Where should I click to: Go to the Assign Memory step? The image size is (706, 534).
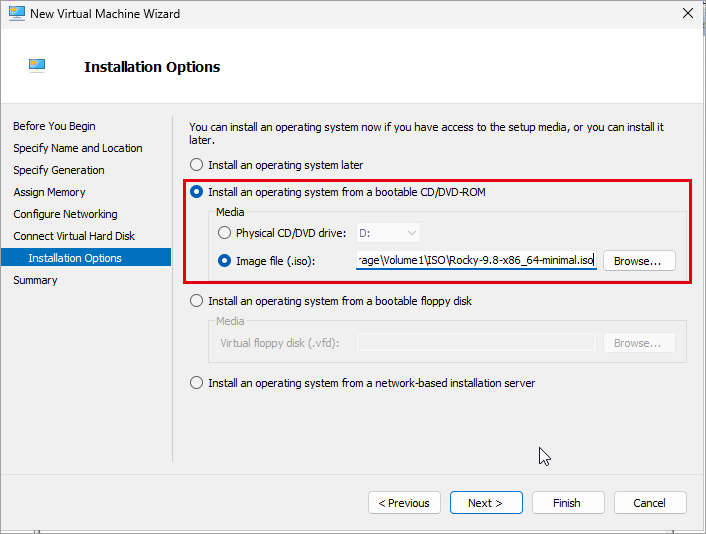pos(49,192)
